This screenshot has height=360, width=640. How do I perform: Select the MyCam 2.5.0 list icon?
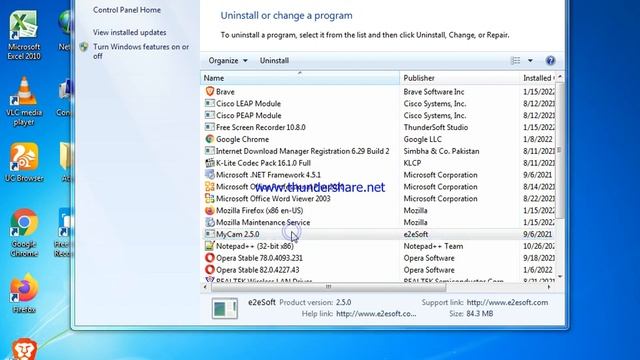click(x=210, y=234)
